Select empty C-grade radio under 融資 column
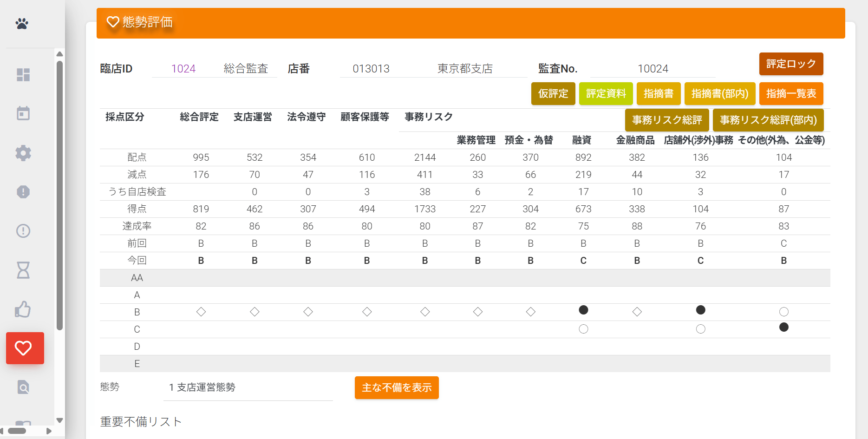Image resolution: width=868 pixels, height=439 pixels. click(583, 329)
